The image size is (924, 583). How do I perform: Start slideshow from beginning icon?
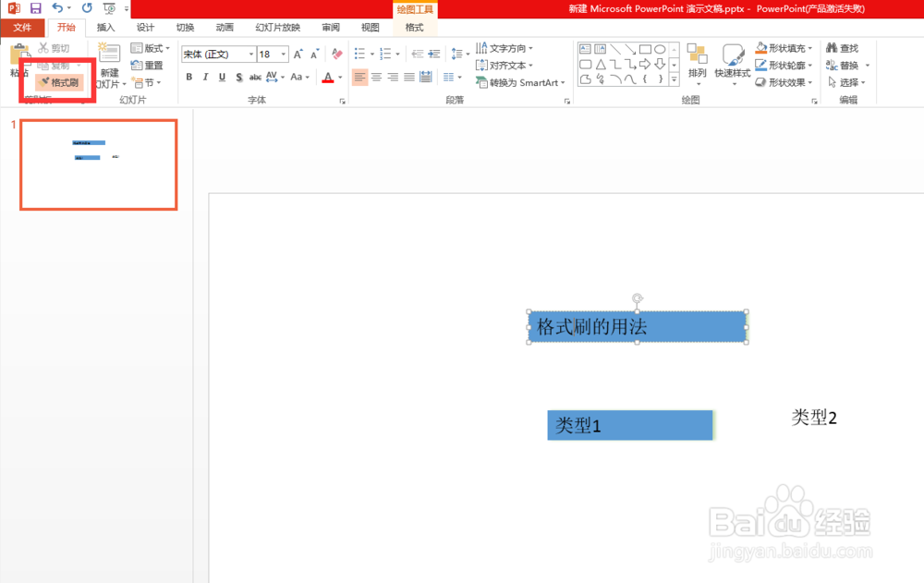pyautogui.click(x=109, y=8)
